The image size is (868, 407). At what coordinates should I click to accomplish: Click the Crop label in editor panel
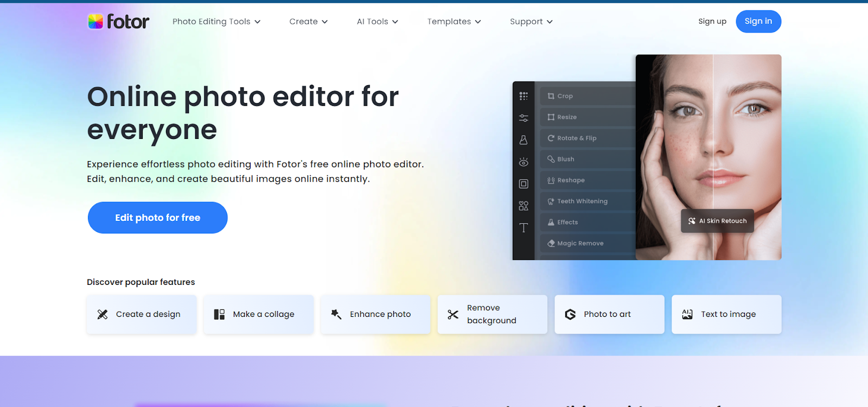click(x=565, y=96)
